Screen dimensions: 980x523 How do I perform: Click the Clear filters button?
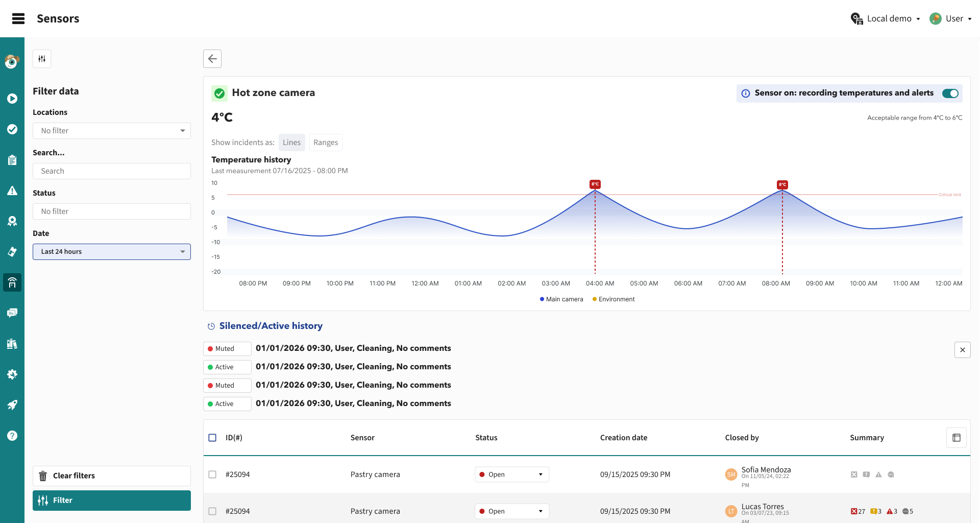pos(112,476)
